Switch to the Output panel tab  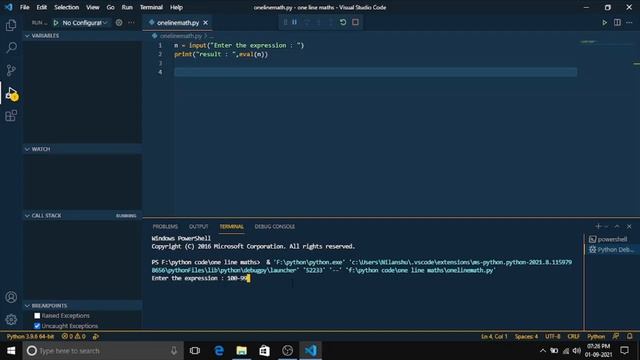[198, 227]
